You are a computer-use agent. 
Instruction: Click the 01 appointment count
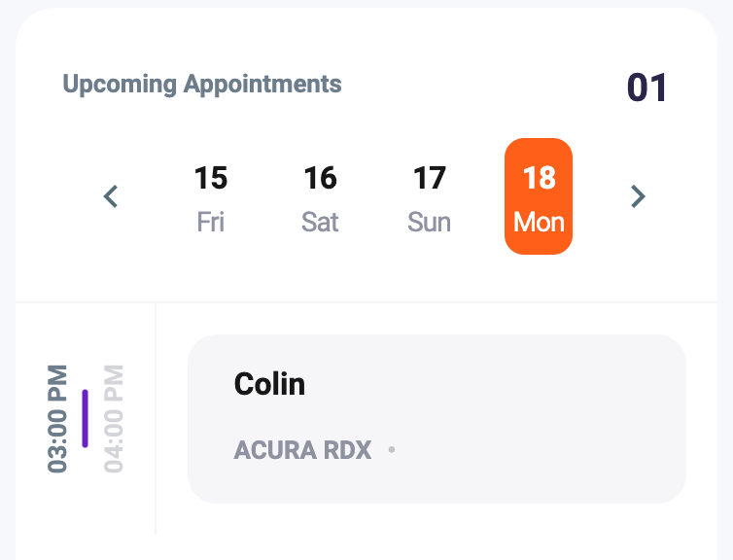pos(646,87)
